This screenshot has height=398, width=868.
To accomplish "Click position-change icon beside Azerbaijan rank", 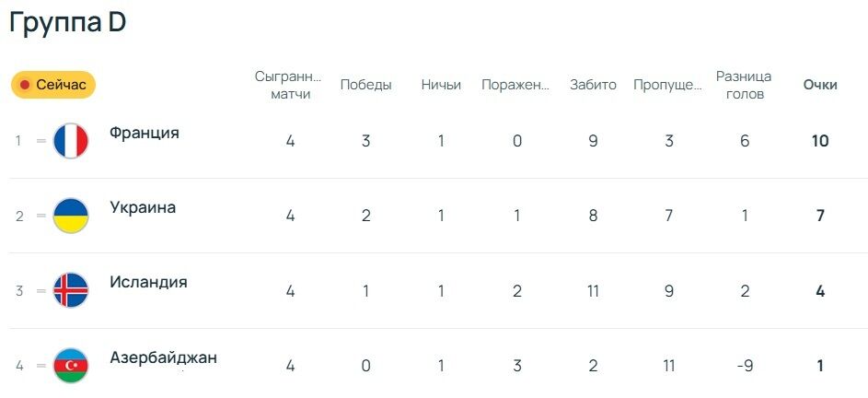I will tap(41, 366).
